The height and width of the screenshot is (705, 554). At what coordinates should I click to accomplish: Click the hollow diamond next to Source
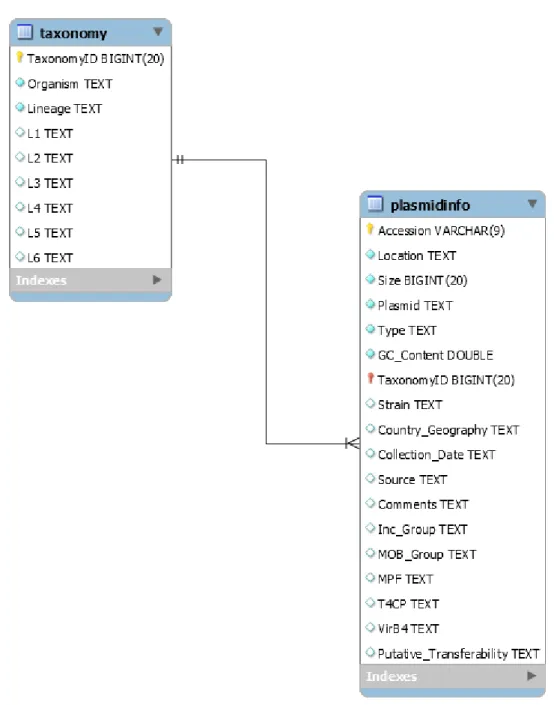(x=370, y=478)
